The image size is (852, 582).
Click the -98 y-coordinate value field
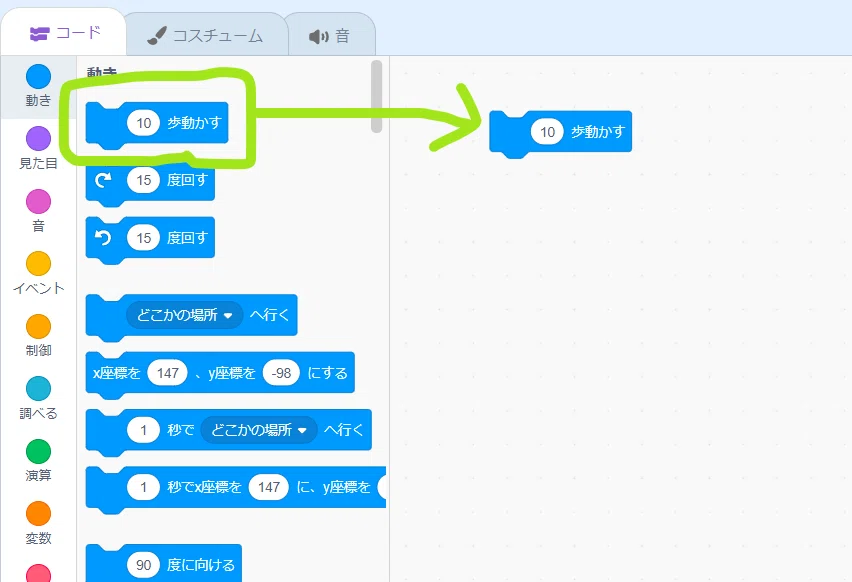pos(281,373)
